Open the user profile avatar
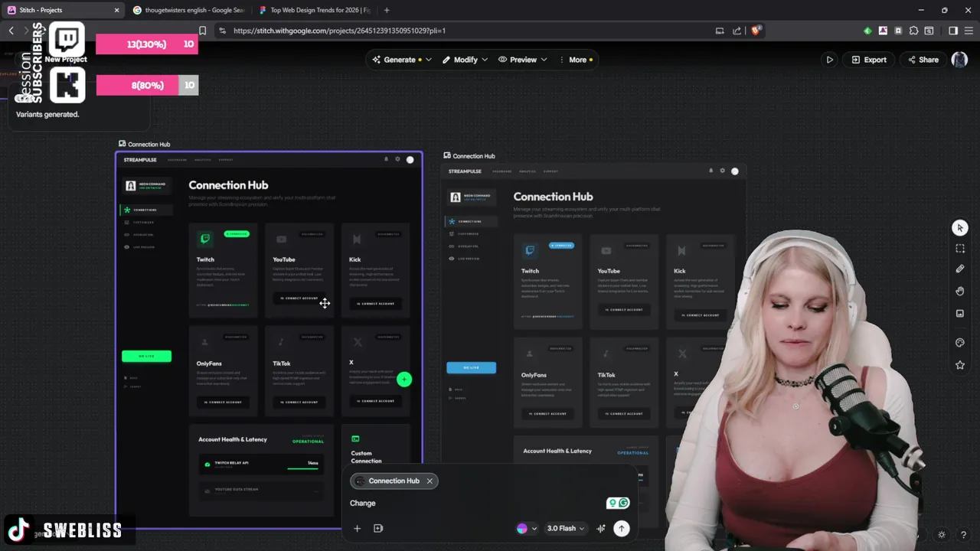Screen dimensions: 980x551 pyautogui.click(x=959, y=60)
